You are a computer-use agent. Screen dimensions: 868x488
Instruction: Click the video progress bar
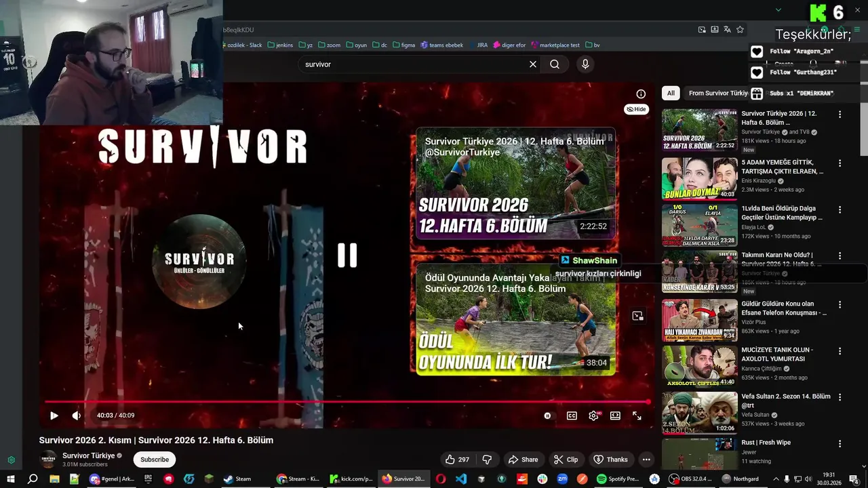coord(347,402)
